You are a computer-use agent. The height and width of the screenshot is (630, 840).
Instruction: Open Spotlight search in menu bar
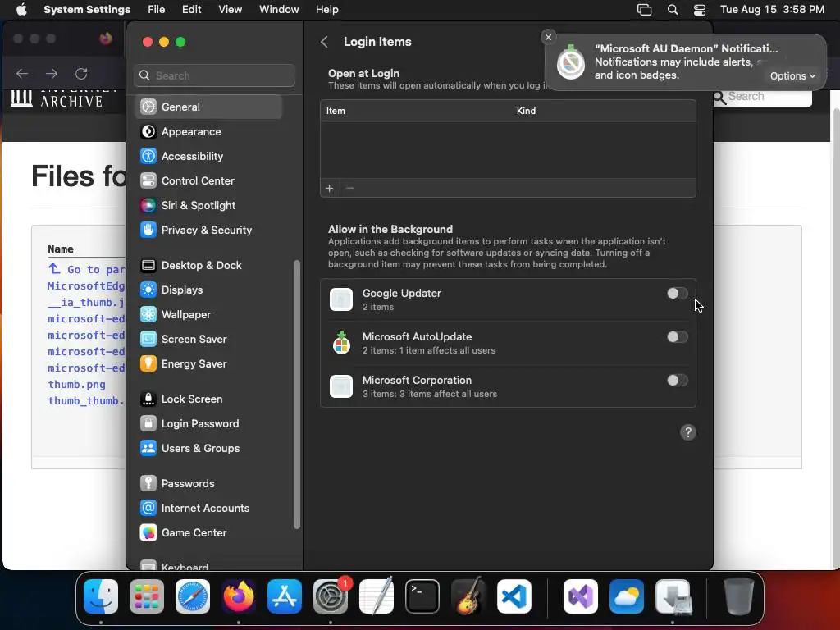pyautogui.click(x=673, y=10)
